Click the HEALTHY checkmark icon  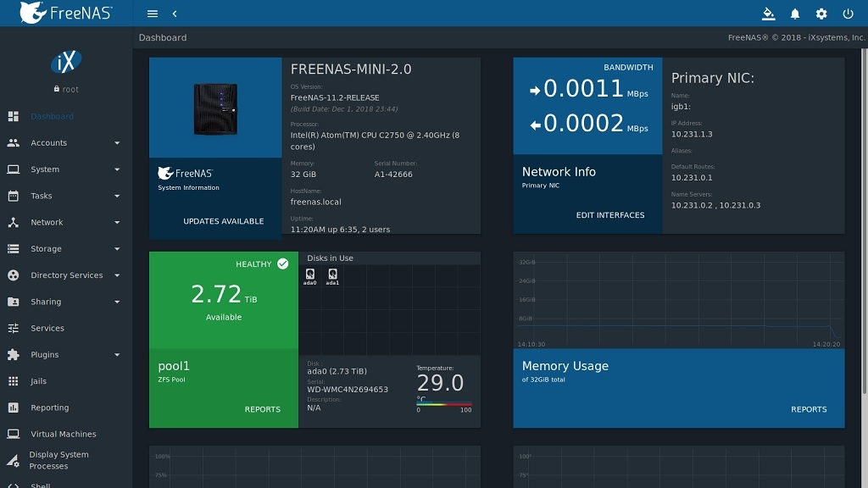(283, 264)
